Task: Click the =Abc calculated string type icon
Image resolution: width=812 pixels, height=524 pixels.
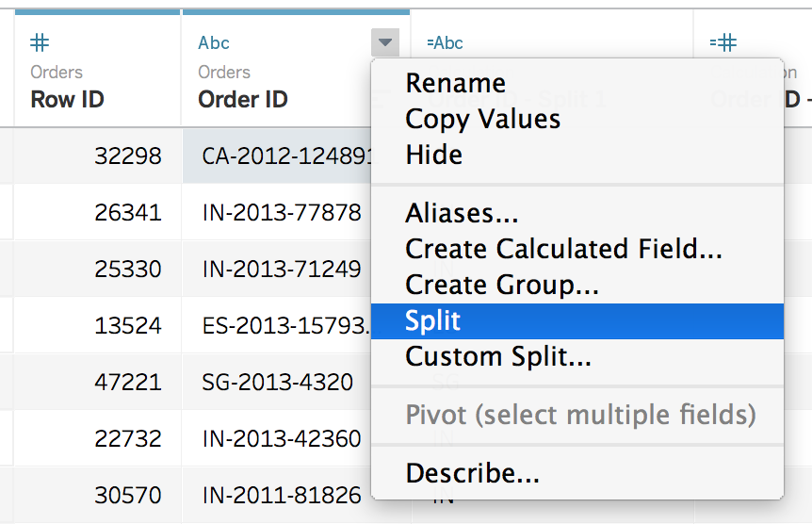Action: click(x=445, y=42)
